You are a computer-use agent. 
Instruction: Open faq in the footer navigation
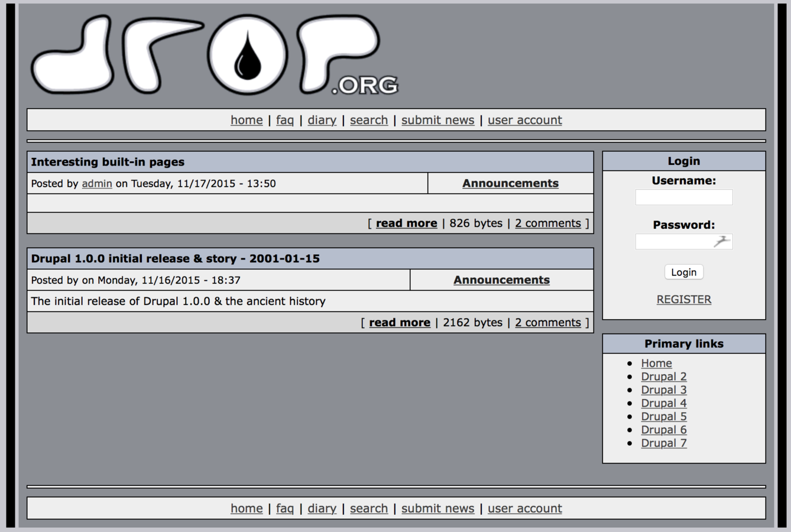coord(285,508)
